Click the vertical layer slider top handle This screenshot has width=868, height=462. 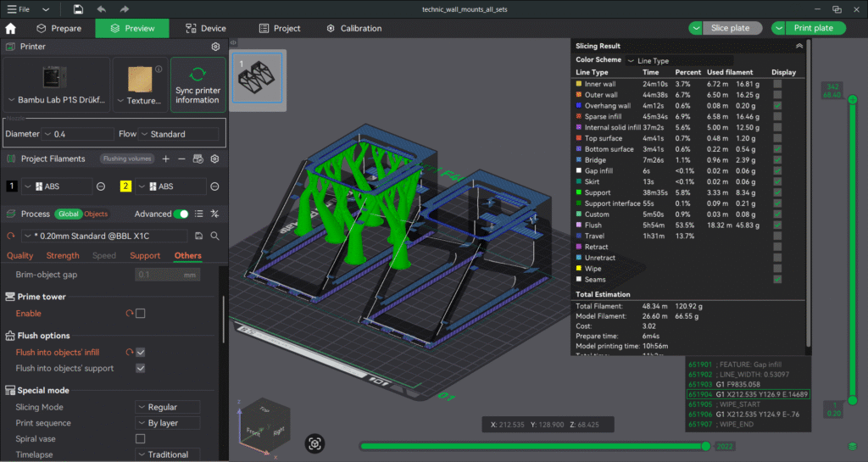click(x=853, y=99)
